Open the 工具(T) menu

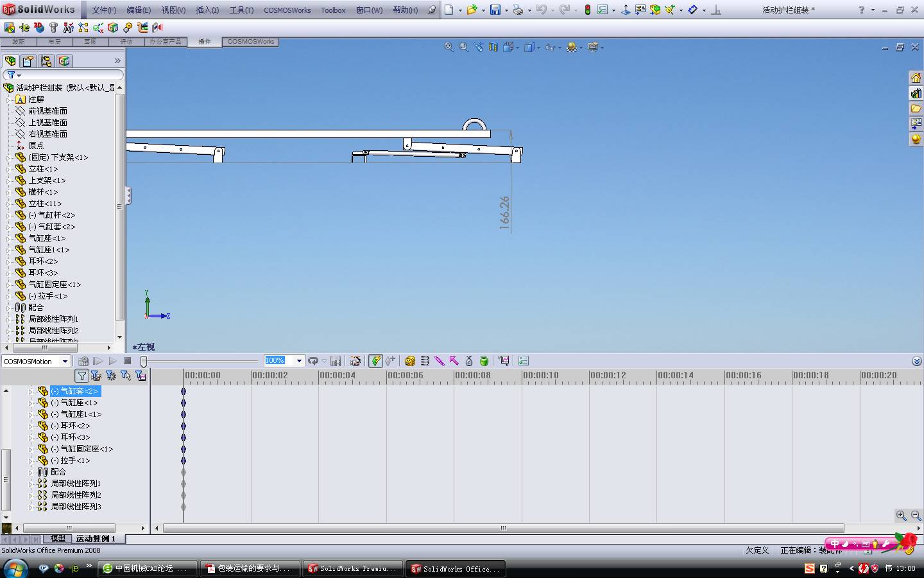(241, 10)
